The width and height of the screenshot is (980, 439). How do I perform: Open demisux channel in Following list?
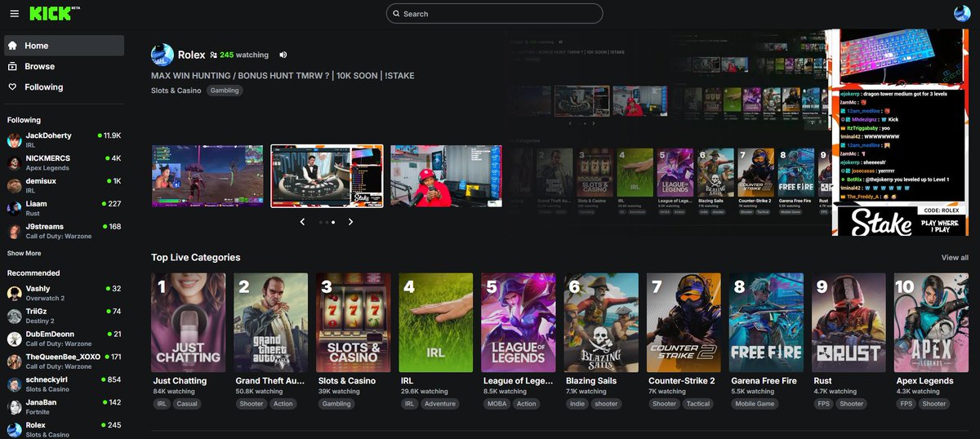pyautogui.click(x=64, y=186)
